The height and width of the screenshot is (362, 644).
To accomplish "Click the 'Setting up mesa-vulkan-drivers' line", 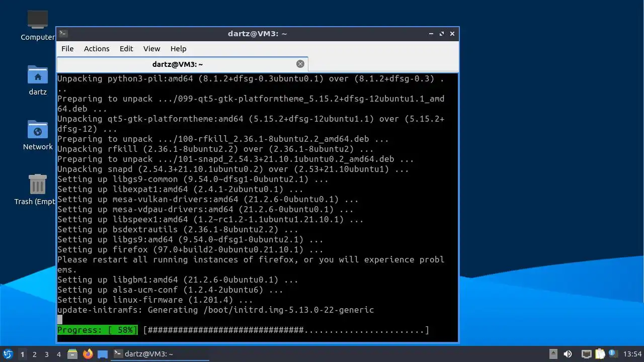I will [208, 200].
